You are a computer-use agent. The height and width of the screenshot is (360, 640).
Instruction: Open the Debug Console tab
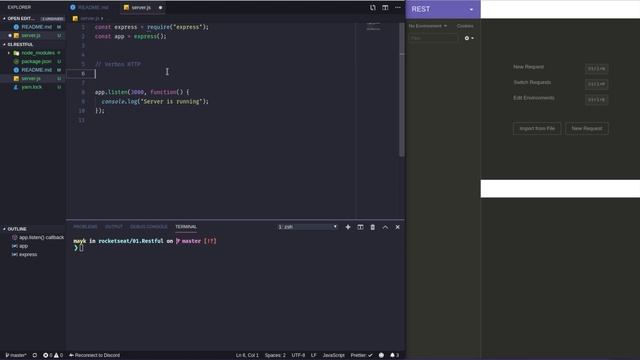tap(149, 227)
